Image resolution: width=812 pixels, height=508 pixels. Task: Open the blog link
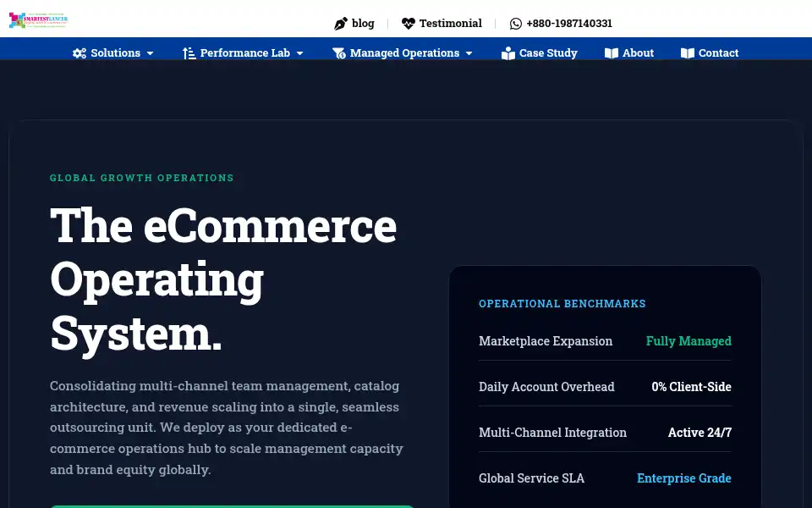coord(363,24)
